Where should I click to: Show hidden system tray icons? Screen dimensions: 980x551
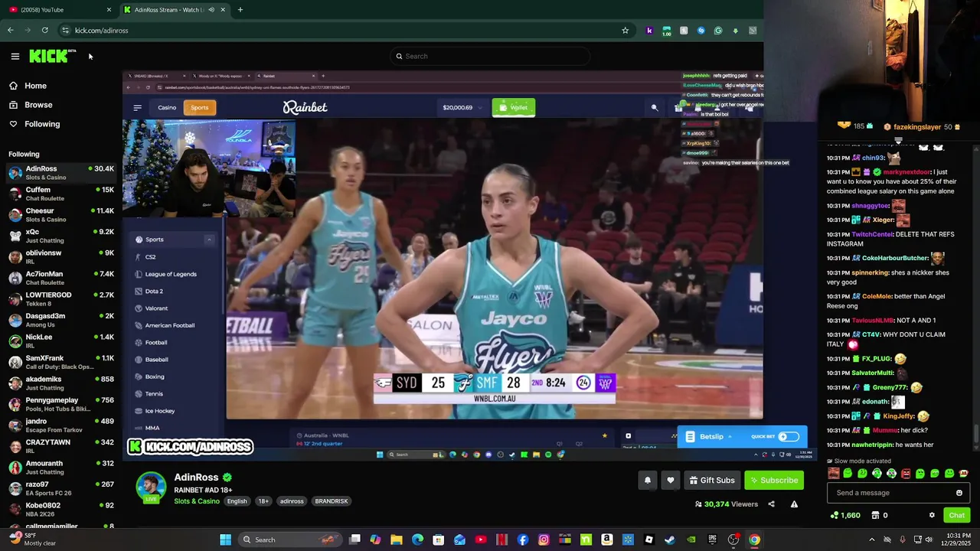tap(872, 540)
